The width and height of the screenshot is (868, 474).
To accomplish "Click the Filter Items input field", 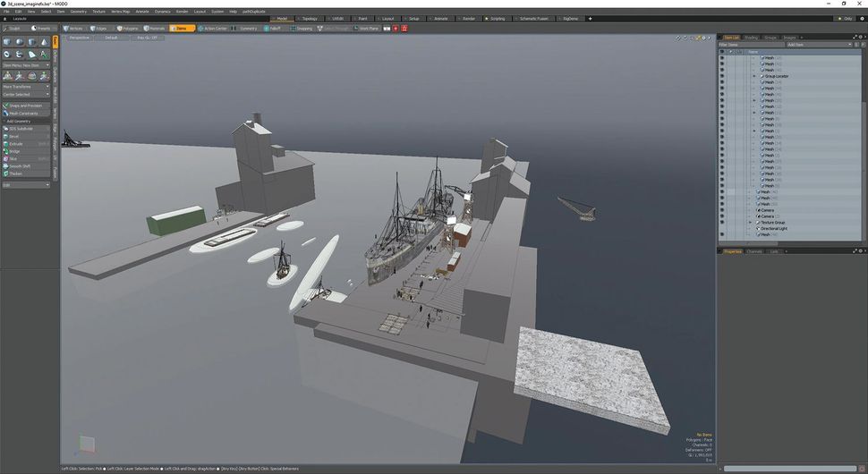I will (x=750, y=44).
